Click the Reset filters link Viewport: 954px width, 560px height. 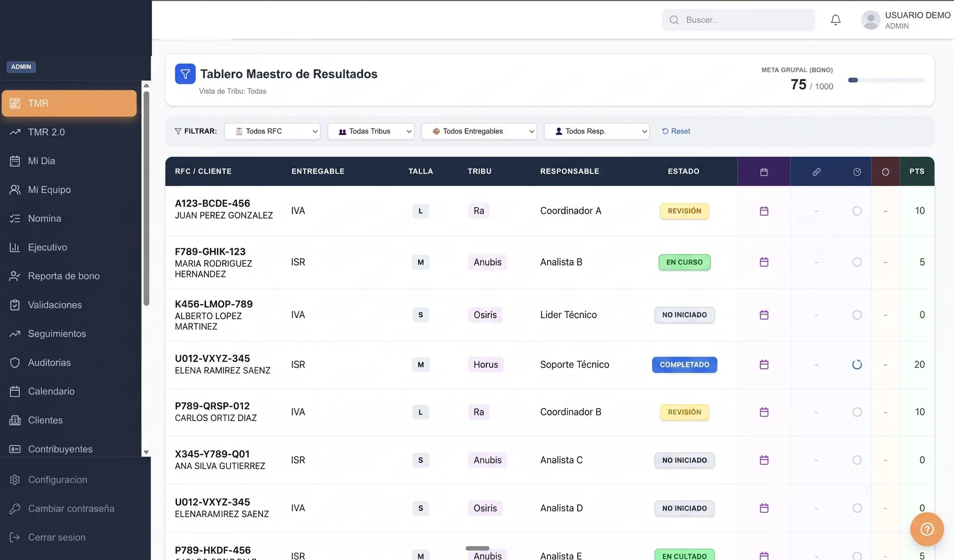[x=676, y=131]
